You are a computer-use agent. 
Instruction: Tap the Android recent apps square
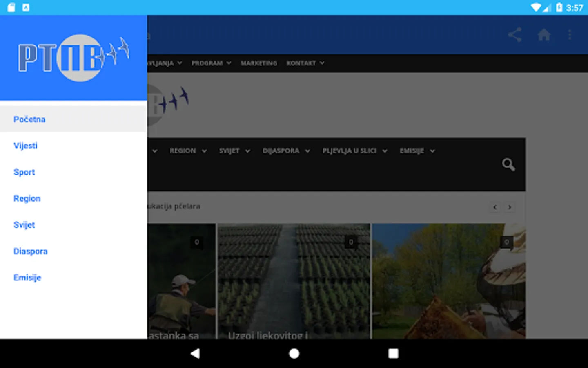(x=393, y=354)
